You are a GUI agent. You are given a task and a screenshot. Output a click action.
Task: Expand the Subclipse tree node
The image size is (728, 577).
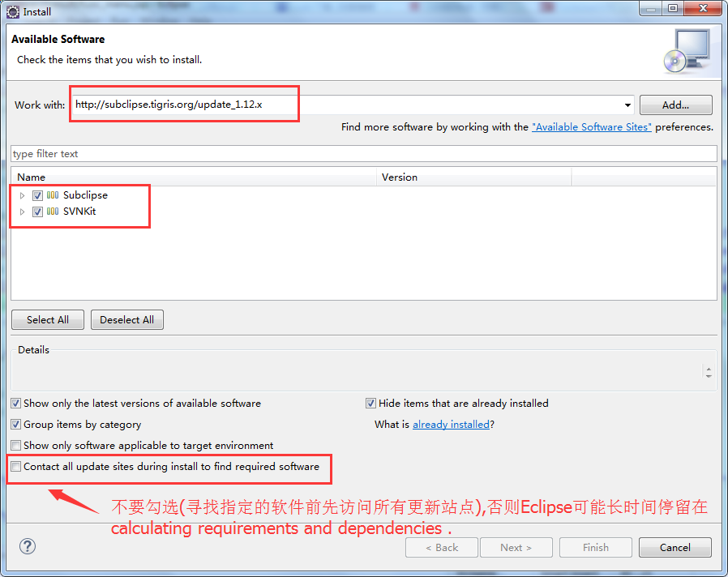(22, 195)
